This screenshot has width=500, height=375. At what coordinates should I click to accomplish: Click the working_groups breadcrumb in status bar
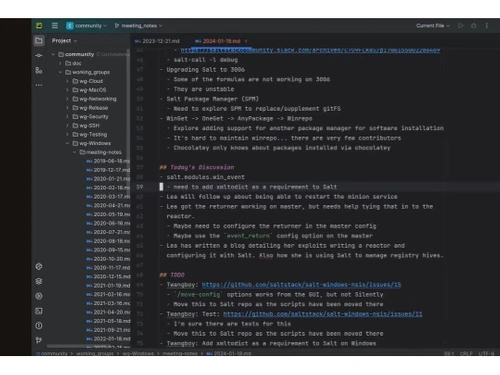[x=95, y=353]
